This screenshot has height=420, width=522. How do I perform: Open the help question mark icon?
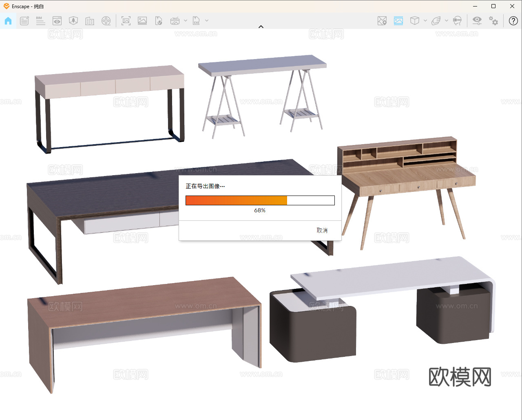coord(513,21)
